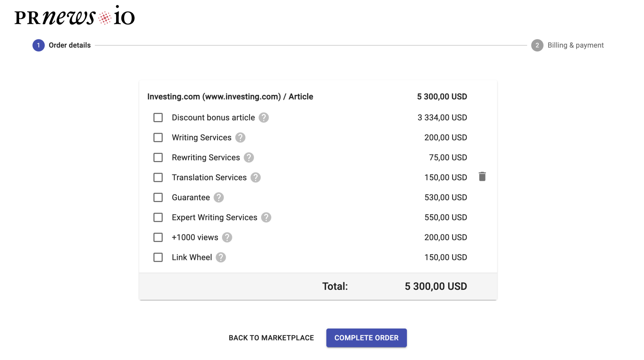Enable the Translation Services option
Screen dimensions: 644x360
pyautogui.click(x=158, y=177)
